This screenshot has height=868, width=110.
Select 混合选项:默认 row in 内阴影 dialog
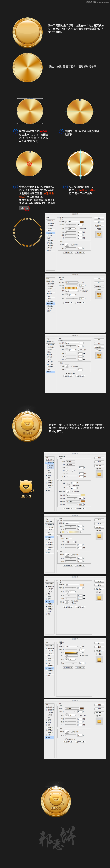(x=50, y=220)
